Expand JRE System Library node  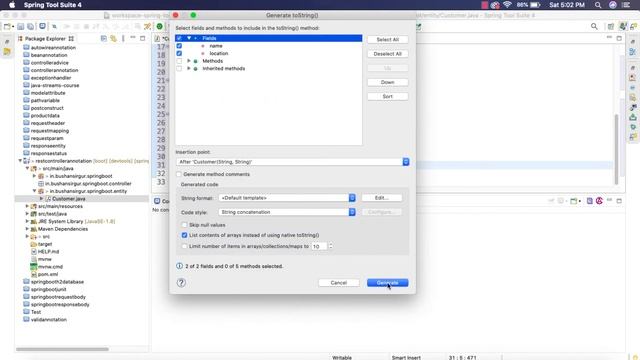27,221
